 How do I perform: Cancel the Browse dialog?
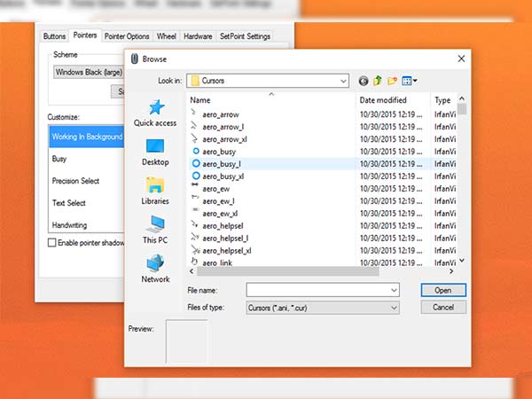click(x=443, y=307)
